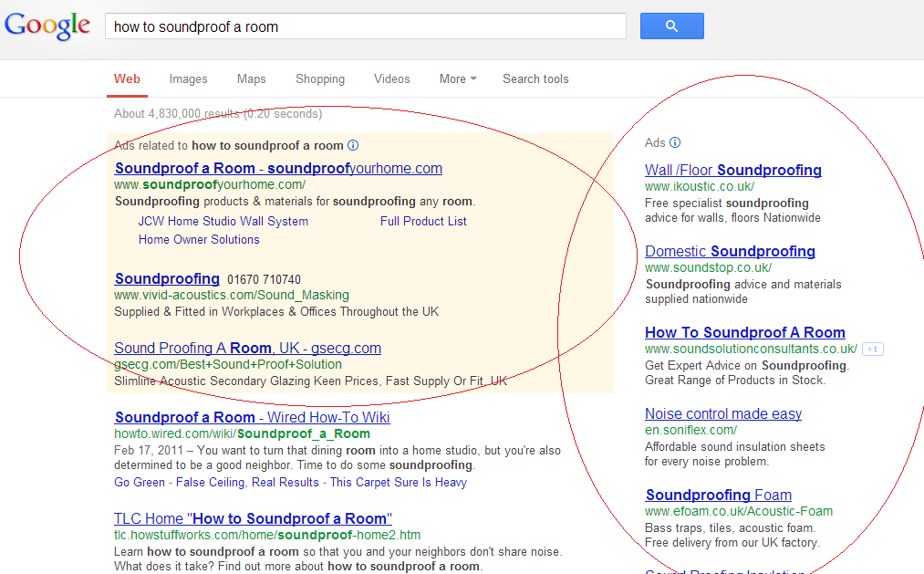Click the 'Supplied & Fitted in Workplaces' ad description
Screen dimensions: 924x574
coord(276,311)
